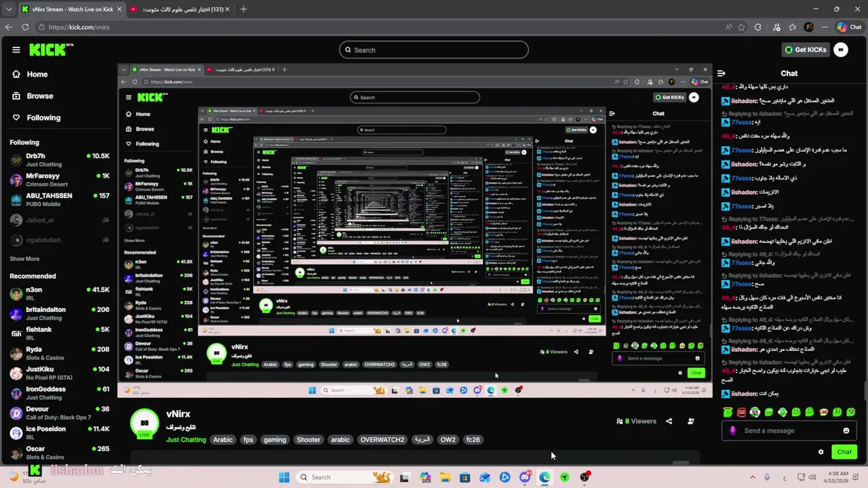Open a new browser tab
868x488 pixels.
click(x=243, y=9)
